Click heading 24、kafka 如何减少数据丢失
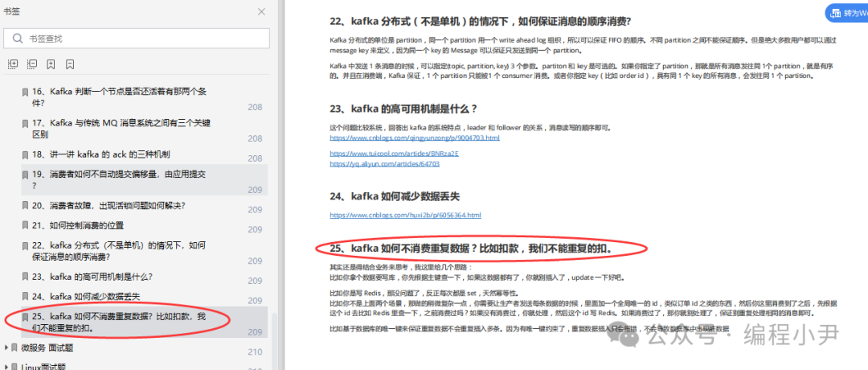This screenshot has height=370, width=868. (395, 196)
